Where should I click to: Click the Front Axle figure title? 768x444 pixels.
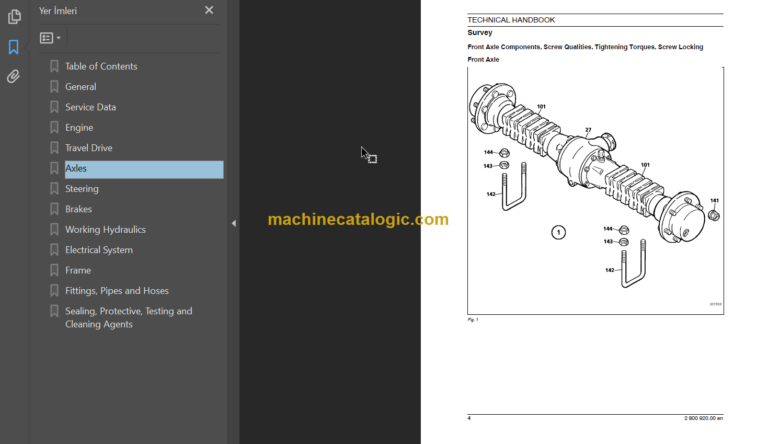click(x=483, y=60)
